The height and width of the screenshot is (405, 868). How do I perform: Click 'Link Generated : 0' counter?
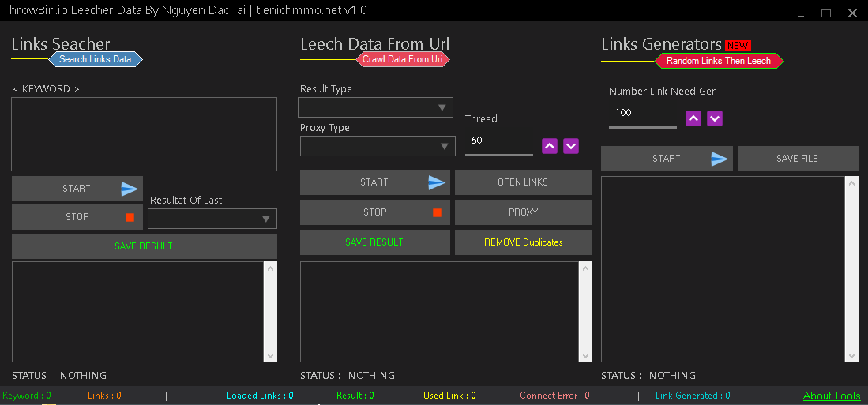(693, 396)
